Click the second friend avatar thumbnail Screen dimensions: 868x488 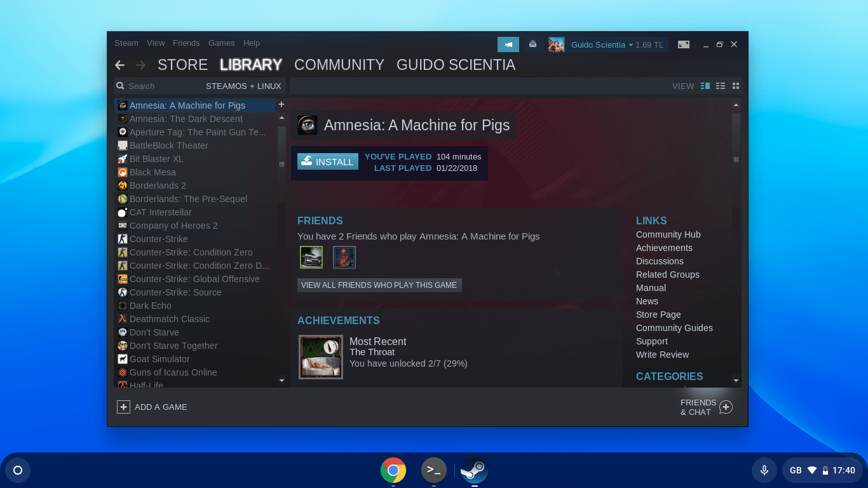click(344, 257)
